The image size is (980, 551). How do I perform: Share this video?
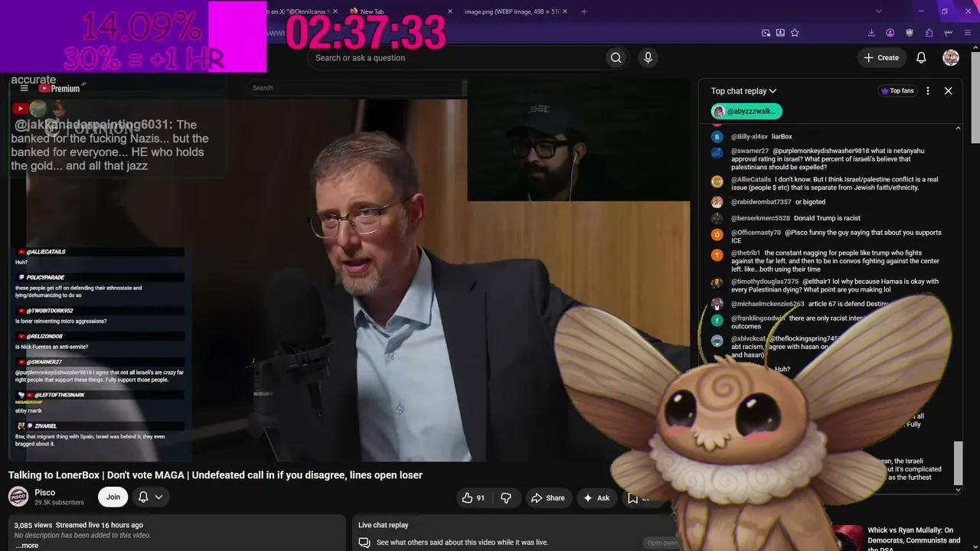point(547,497)
